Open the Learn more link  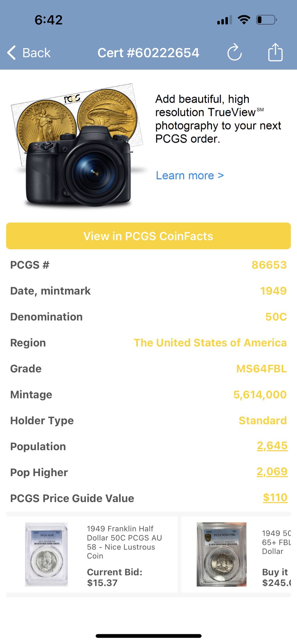click(190, 176)
